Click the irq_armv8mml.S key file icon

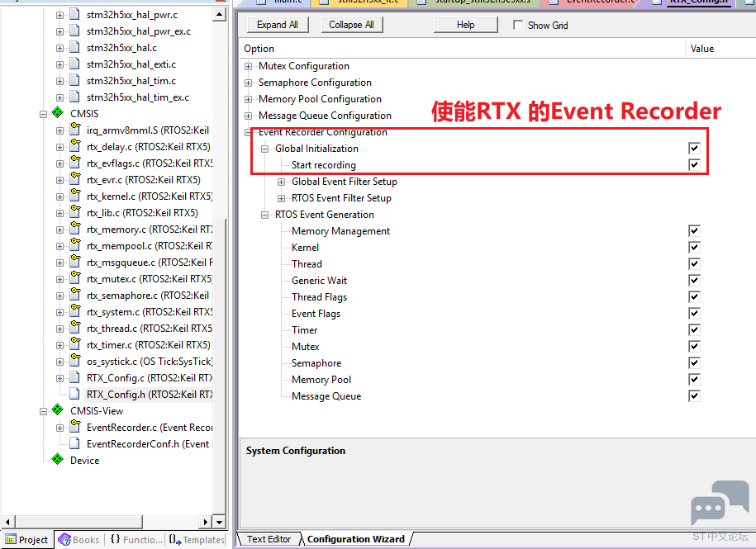click(x=75, y=129)
